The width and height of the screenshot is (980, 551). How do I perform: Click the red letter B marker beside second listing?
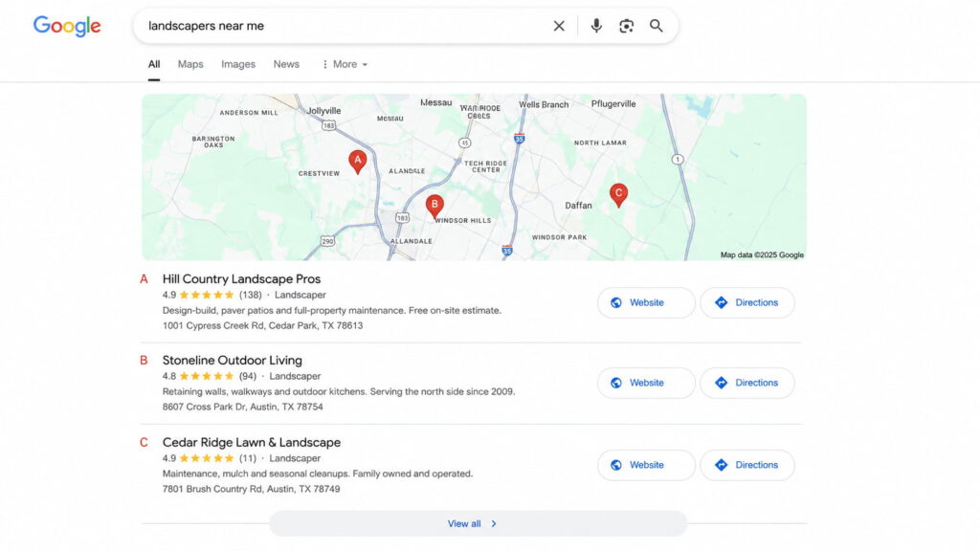pyautogui.click(x=144, y=361)
